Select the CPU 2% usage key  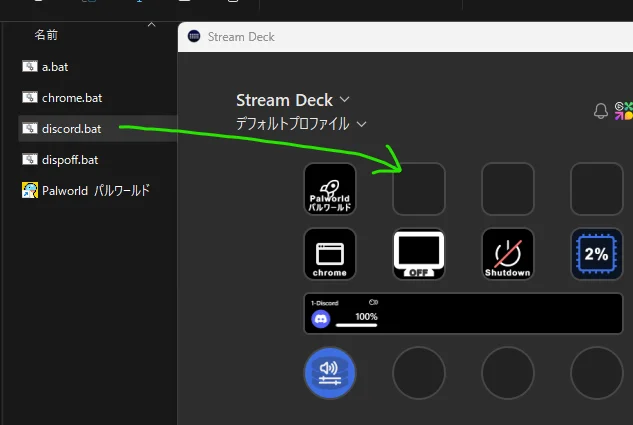click(597, 254)
